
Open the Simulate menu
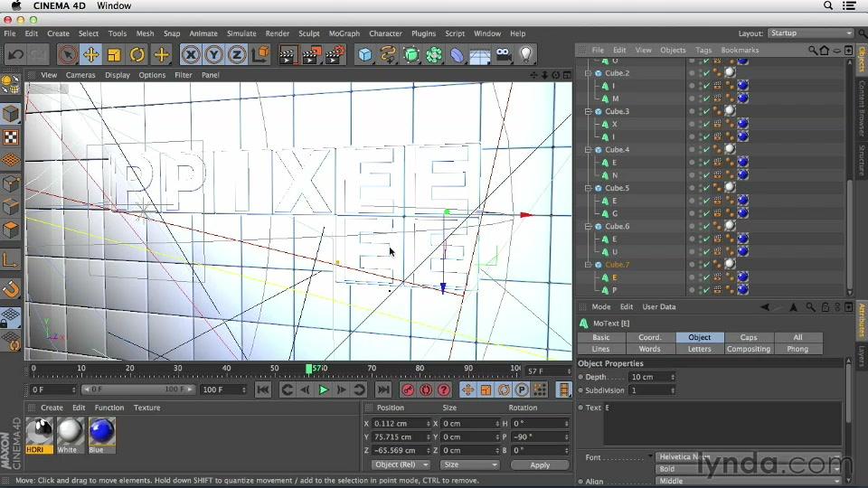pos(241,33)
